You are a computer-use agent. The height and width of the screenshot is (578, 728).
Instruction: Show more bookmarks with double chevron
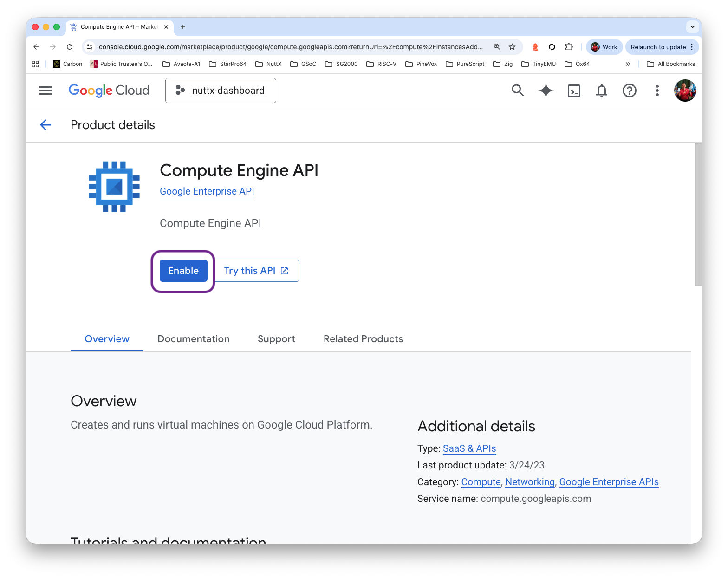point(628,64)
